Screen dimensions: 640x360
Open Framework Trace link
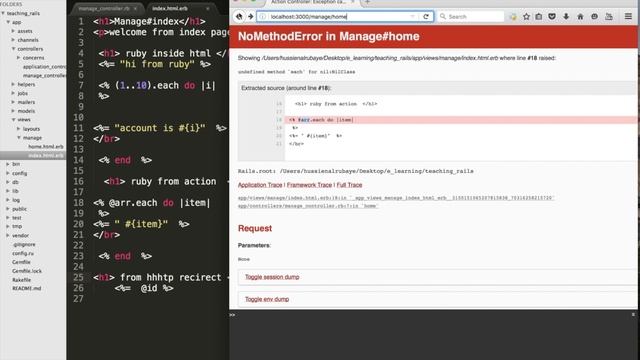(309, 185)
